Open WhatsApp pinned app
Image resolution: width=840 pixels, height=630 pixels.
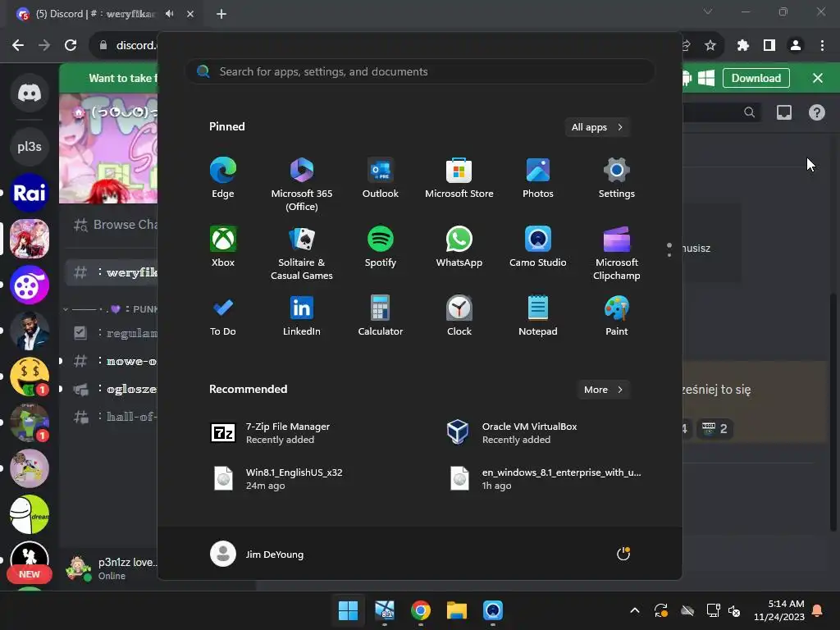tap(459, 247)
